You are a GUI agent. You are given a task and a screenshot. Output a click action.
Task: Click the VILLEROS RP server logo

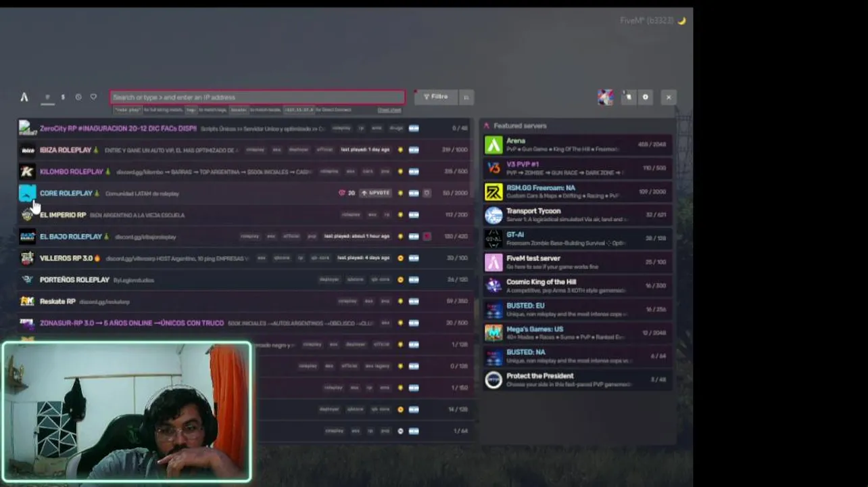(27, 258)
